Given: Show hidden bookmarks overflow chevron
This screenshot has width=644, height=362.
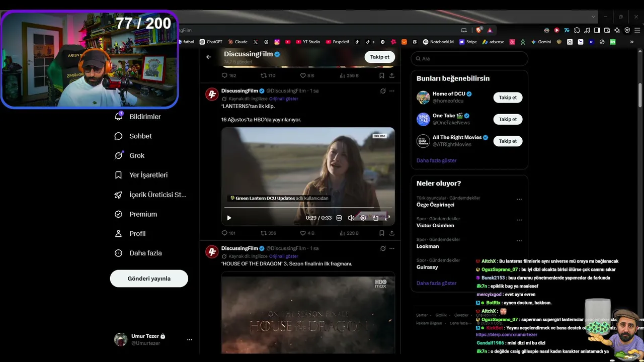Looking at the screenshot, I should click(x=632, y=42).
